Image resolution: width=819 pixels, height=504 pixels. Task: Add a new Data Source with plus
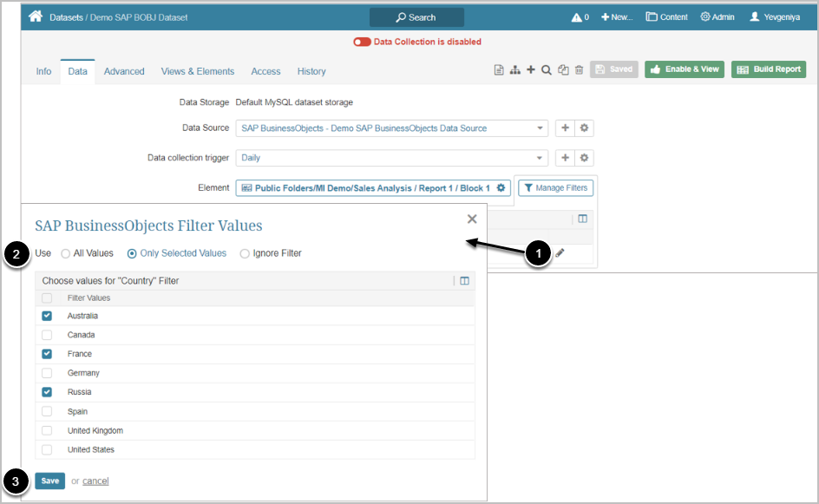565,128
